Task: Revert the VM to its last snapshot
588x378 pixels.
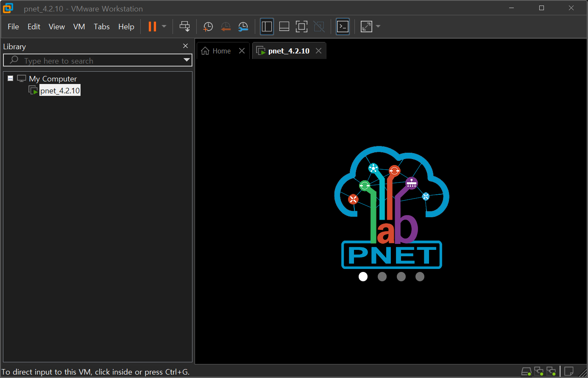Action: pyautogui.click(x=226, y=27)
